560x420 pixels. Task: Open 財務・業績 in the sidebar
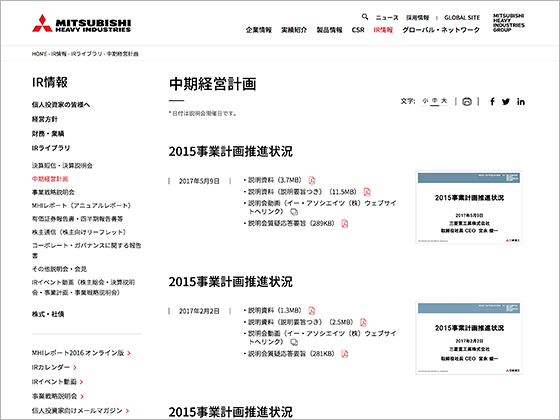point(48,134)
